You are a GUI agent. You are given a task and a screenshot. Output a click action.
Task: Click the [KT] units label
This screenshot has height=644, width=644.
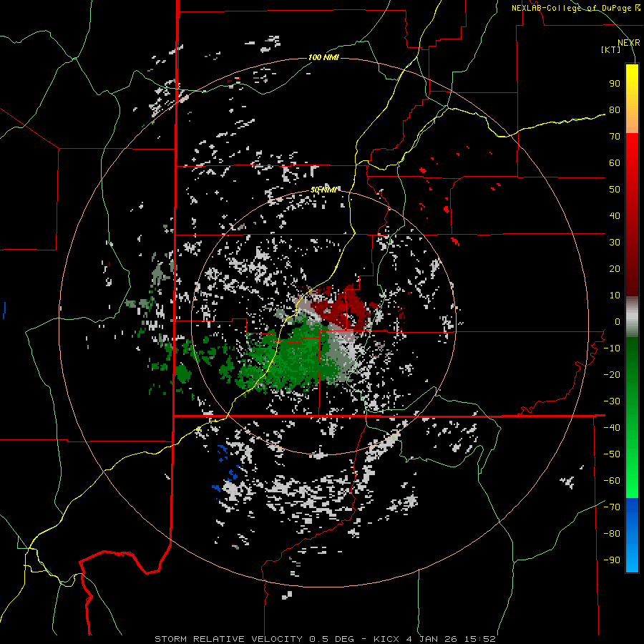pos(611,49)
